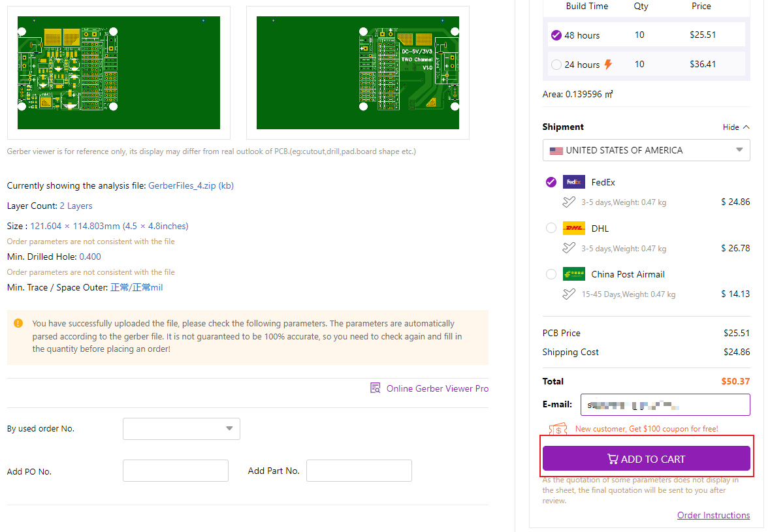Click the lightning bolt icon beside 24 hours
Image resolution: width=770 pixels, height=532 pixels.
pyautogui.click(x=608, y=64)
